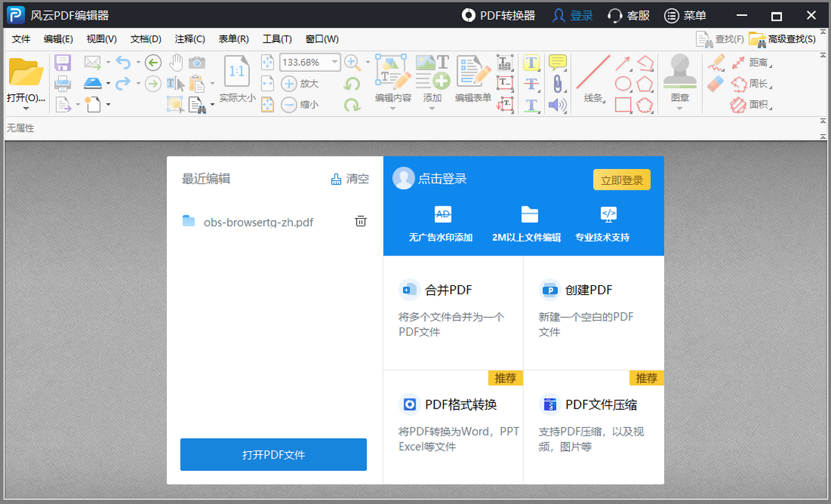Viewport: 831px width, 504px height.
Task: Select the Rectangle shape tool
Action: [x=623, y=105]
